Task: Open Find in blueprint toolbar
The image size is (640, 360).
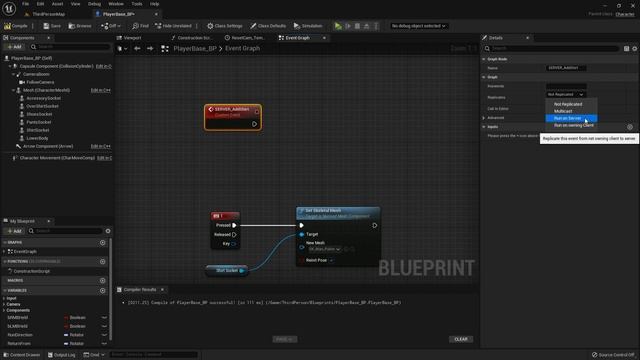Action: (140, 26)
